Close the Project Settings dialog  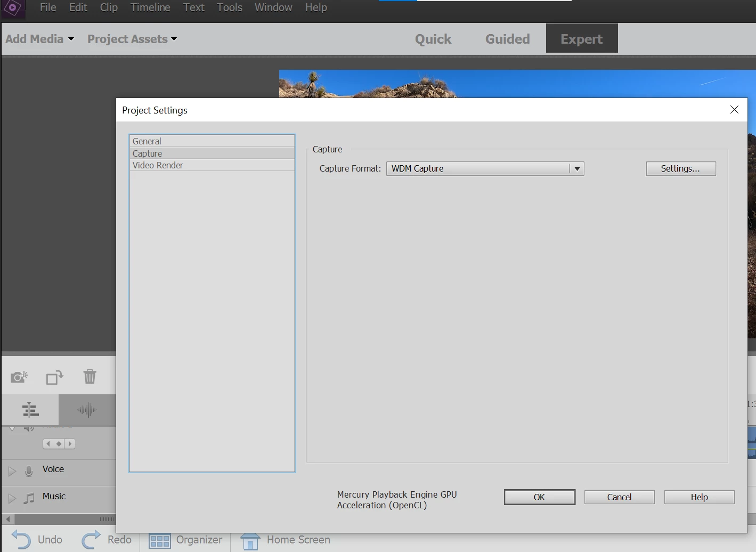(x=734, y=109)
